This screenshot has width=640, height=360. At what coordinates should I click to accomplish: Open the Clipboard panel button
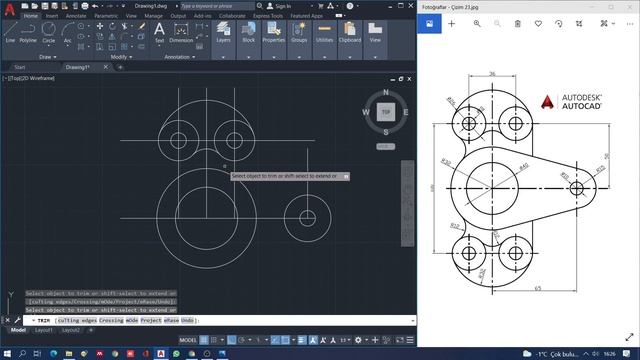tap(350, 32)
